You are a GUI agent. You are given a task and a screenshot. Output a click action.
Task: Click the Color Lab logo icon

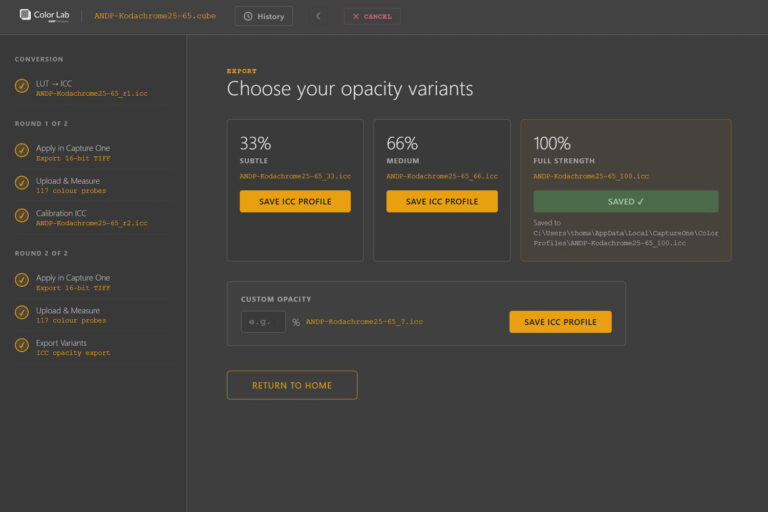(25, 15)
